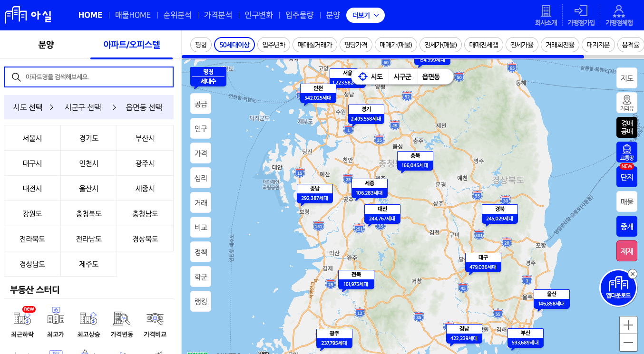This screenshot has height=354, width=644.
Task: Open the 인구변화 menu item
Action: (258, 15)
